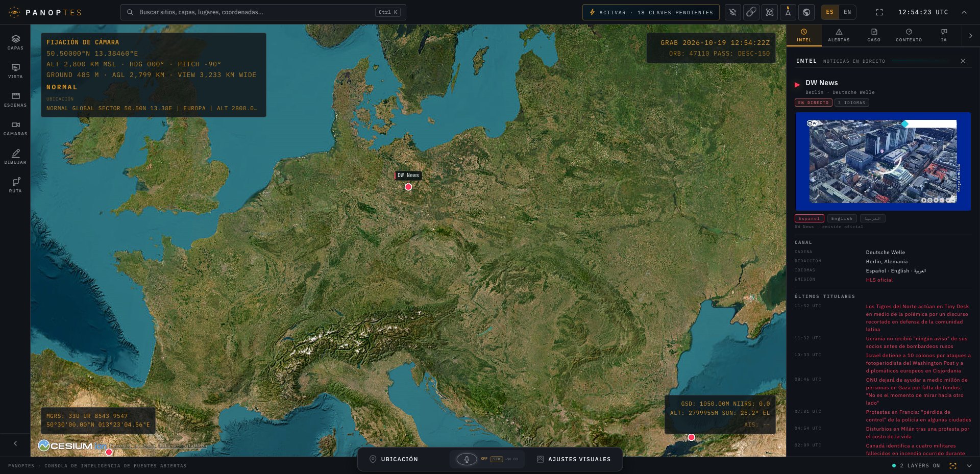This screenshot has height=474, width=980.
Task: Open the Capas layers panel
Action: [15, 42]
